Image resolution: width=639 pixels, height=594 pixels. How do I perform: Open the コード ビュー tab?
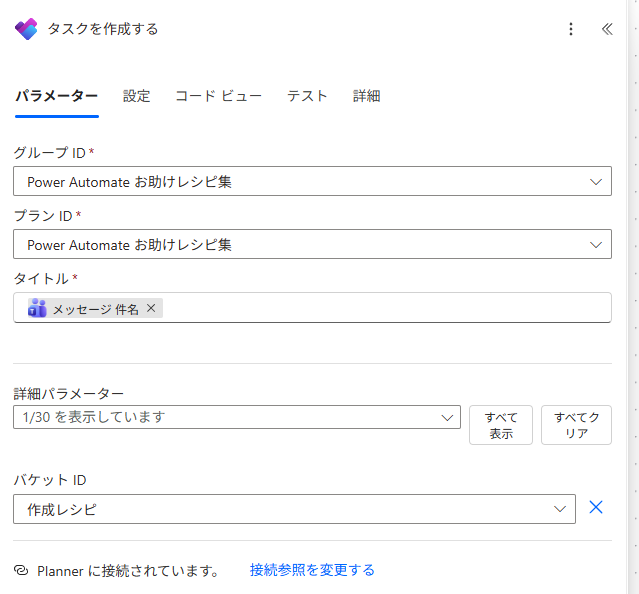point(218,96)
